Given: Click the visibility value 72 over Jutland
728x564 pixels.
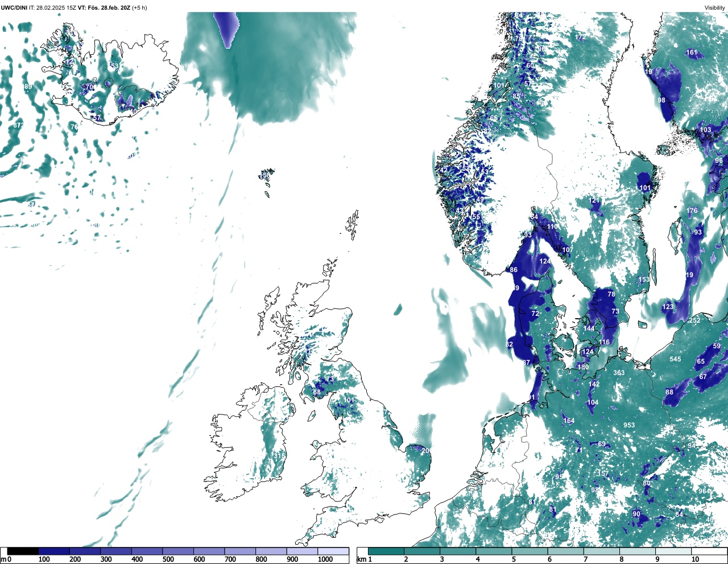Looking at the screenshot, I should 535,314.
